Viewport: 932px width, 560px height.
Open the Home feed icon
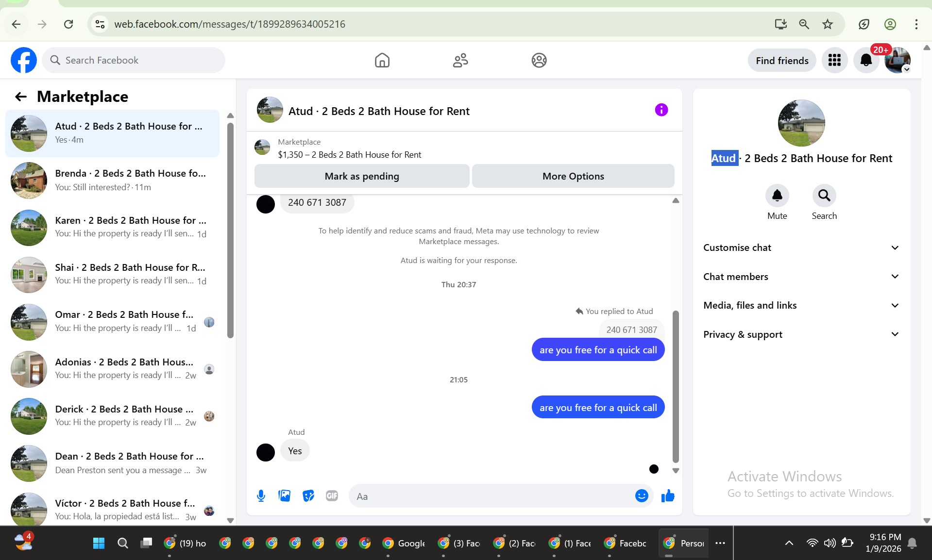pos(382,60)
